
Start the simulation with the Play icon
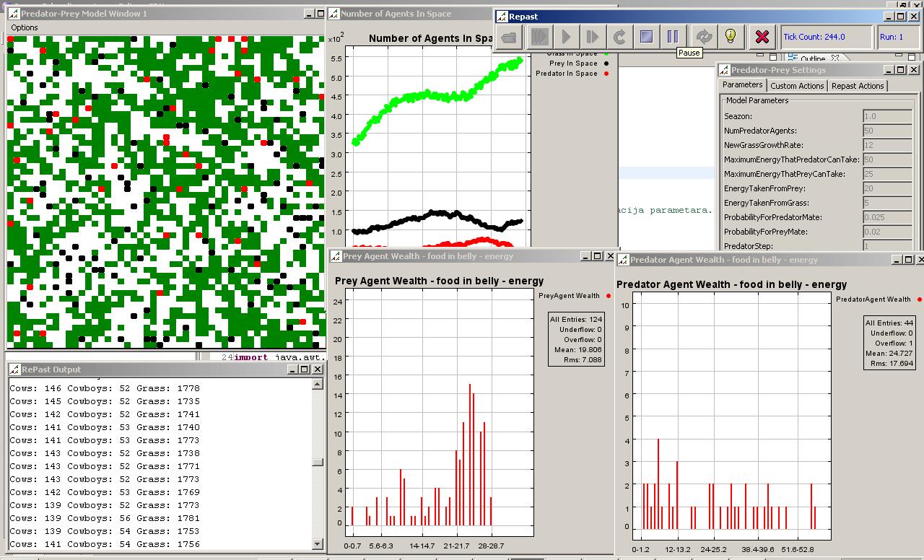[x=566, y=37]
